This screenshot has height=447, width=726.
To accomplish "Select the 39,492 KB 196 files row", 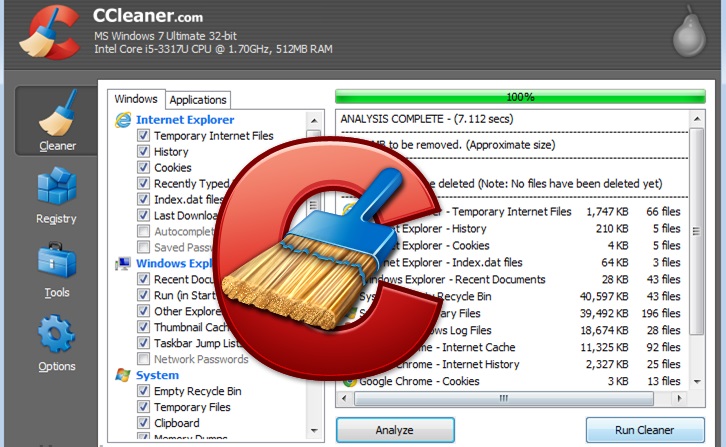I will (511, 314).
